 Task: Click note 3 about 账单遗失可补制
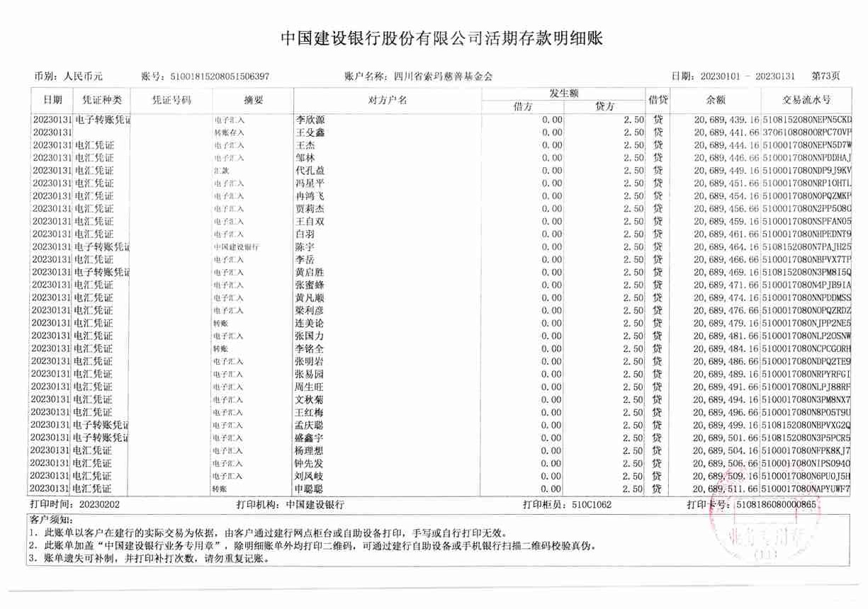pos(150,559)
